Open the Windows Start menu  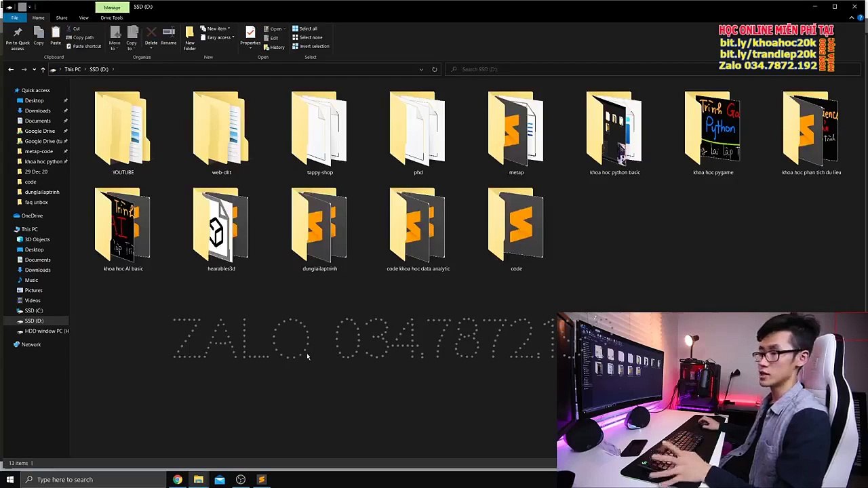10,480
